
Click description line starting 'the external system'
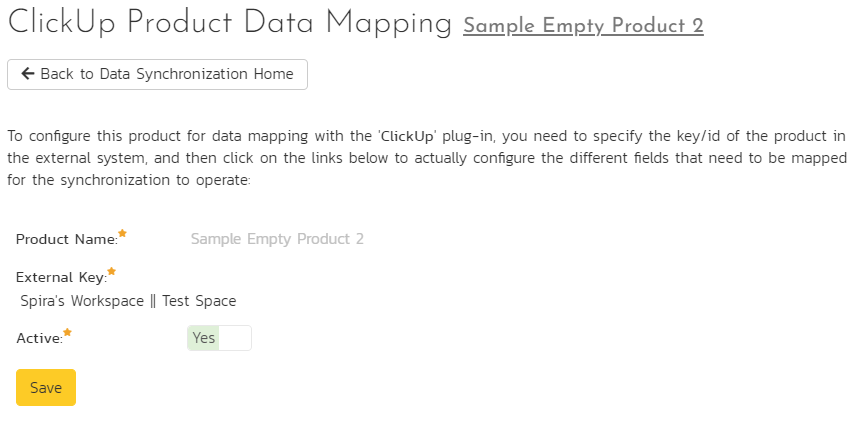(x=427, y=158)
